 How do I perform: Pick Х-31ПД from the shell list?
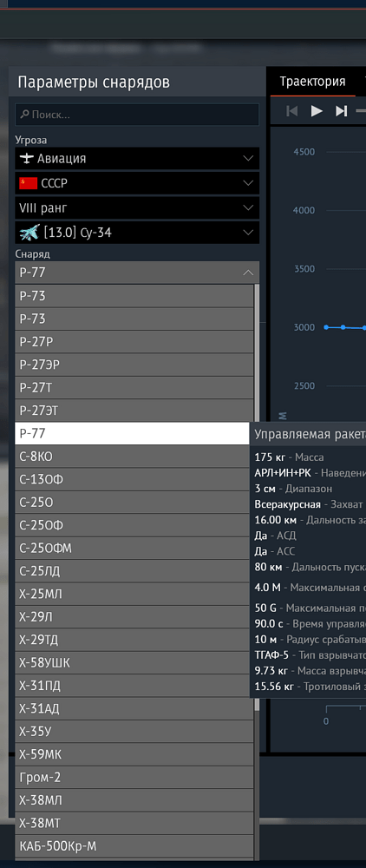point(134,687)
